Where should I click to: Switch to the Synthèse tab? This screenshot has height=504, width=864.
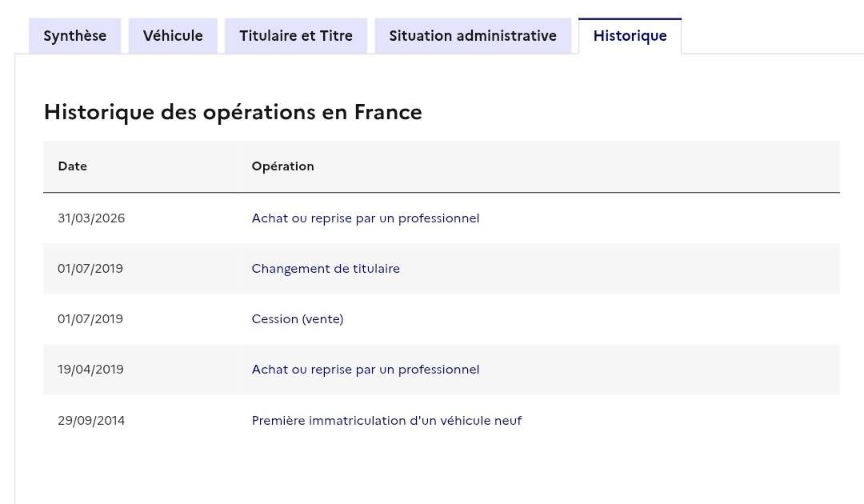point(75,36)
